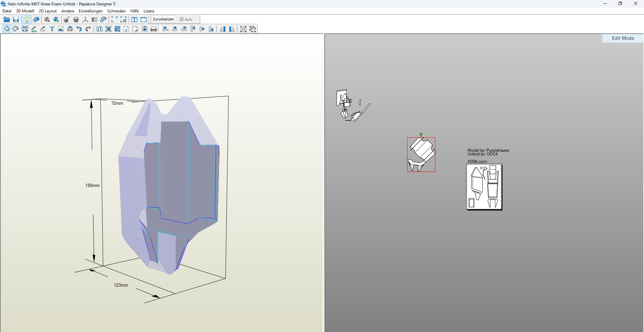Click the corner brackets fit-view icon
Image resolution: width=644 pixels, height=332 pixels.
pos(114,19)
